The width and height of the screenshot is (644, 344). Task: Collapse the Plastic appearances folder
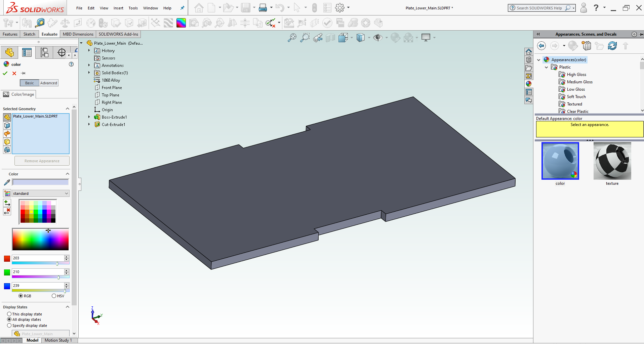547,67
